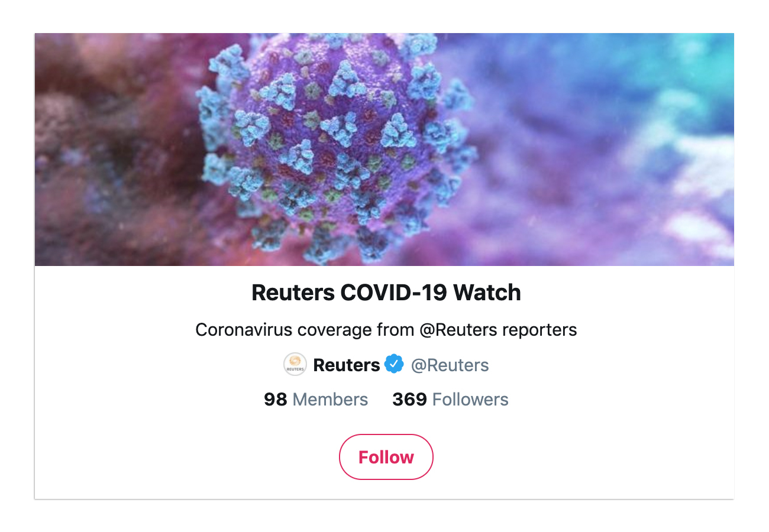
Task: Click the number 98 before Members
Action: click(x=276, y=400)
